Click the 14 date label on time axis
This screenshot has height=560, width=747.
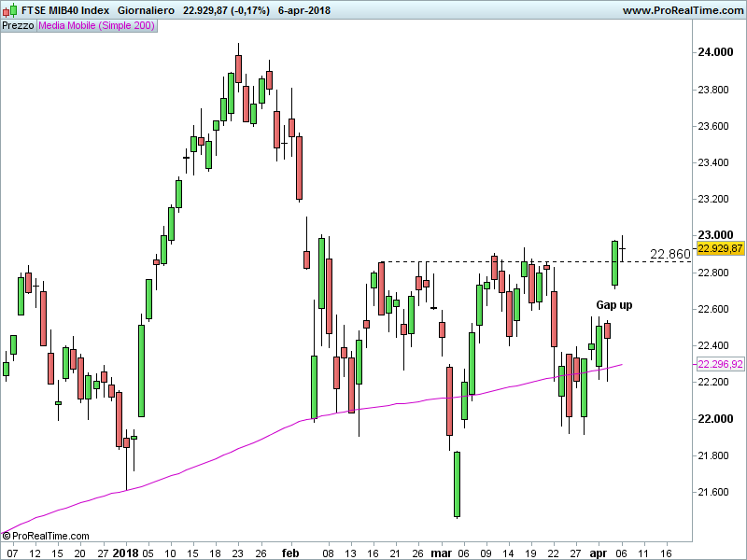click(508, 553)
